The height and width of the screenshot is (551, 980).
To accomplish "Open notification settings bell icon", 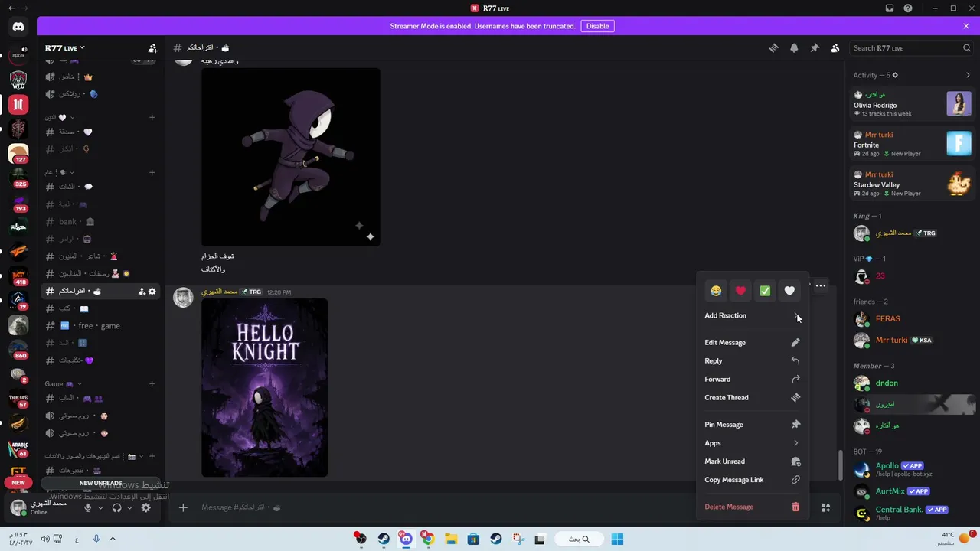I will 794,48.
